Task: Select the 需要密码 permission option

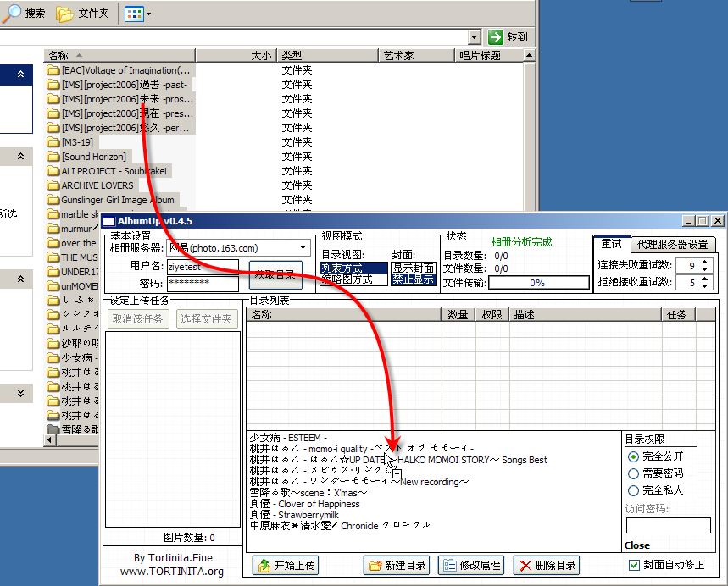Action: click(633, 473)
